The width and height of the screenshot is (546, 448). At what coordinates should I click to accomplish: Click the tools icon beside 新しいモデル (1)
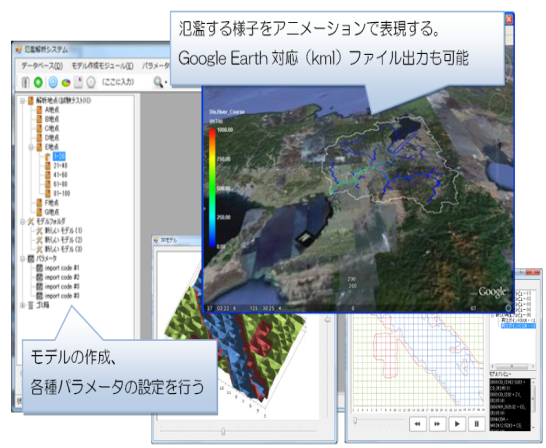point(40,230)
